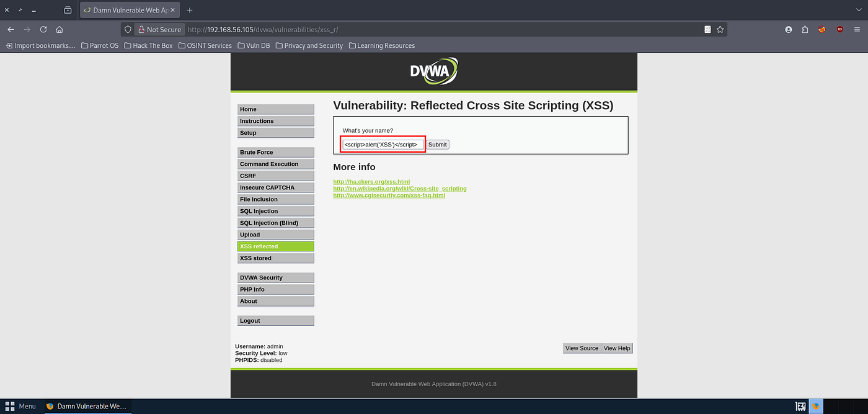
Task: Click the "More info" heading
Action: coord(354,167)
